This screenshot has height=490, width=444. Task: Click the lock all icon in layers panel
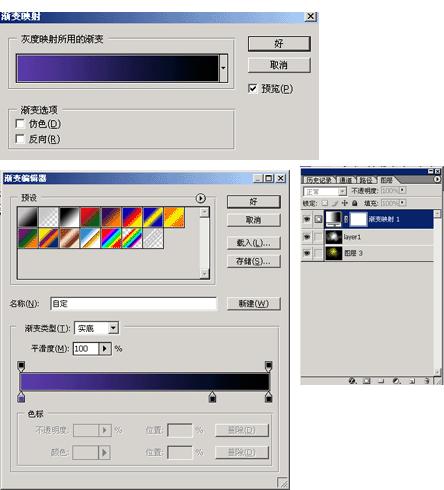point(355,203)
